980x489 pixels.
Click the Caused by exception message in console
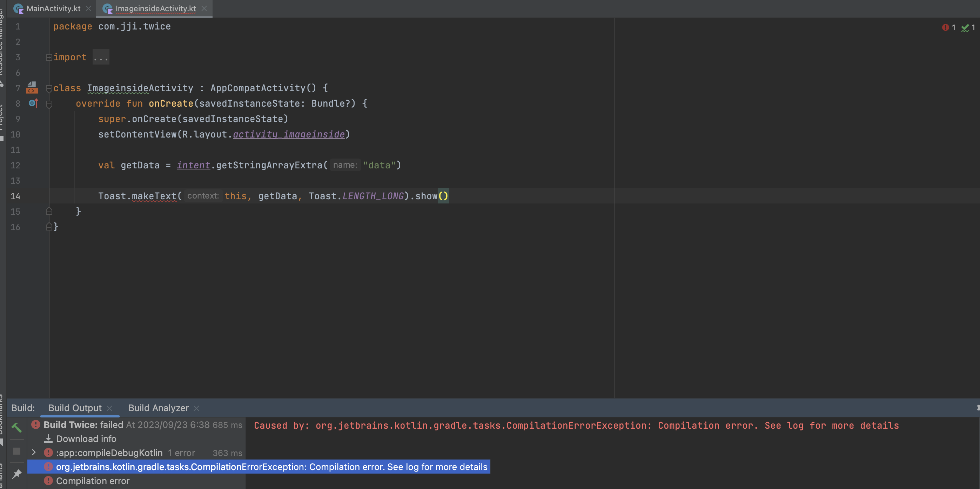576,426
